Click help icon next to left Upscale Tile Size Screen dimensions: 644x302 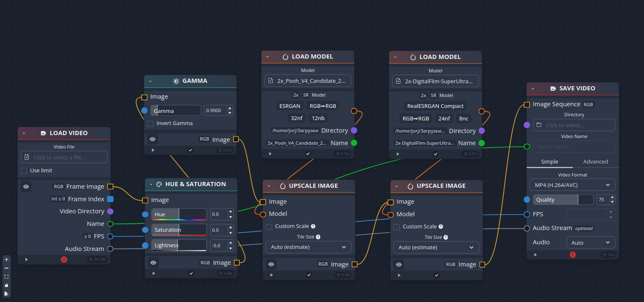pos(318,237)
